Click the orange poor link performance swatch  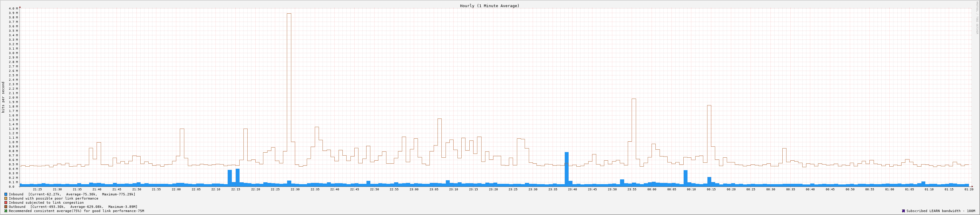pos(6,198)
